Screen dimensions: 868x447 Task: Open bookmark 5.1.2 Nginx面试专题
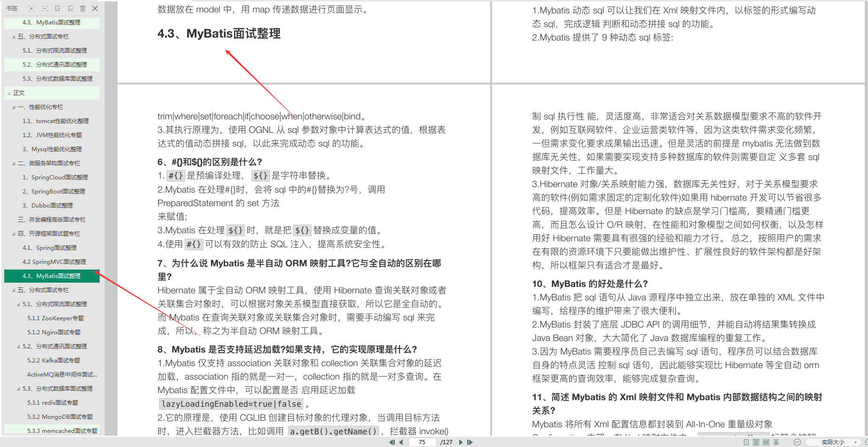[54, 332]
